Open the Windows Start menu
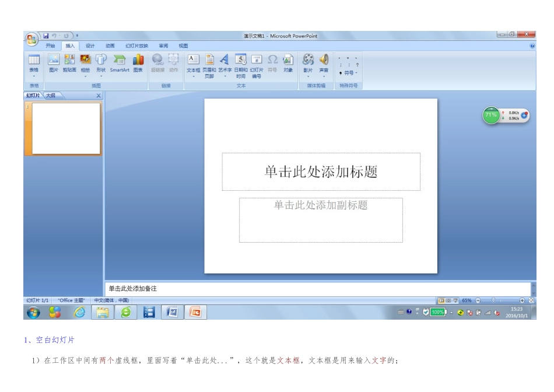The height and width of the screenshot is (392, 554). coord(34,313)
